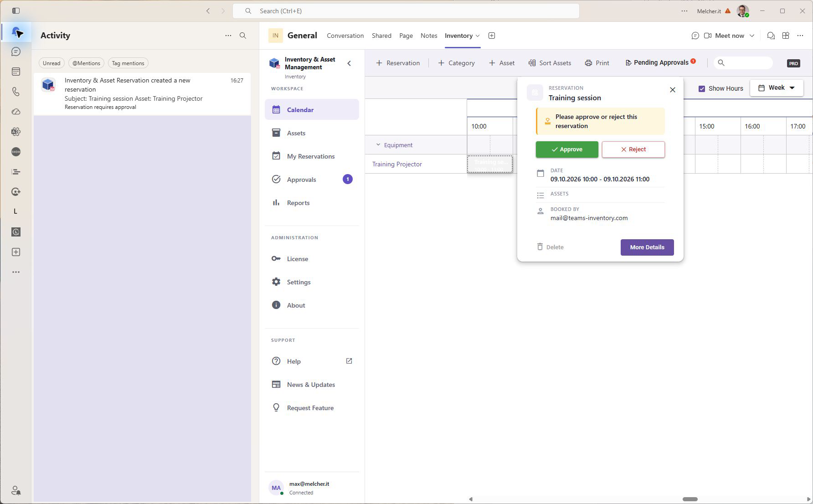Screen dimensions: 813x504
Task: Reject the Training session reservation
Action: (x=633, y=149)
